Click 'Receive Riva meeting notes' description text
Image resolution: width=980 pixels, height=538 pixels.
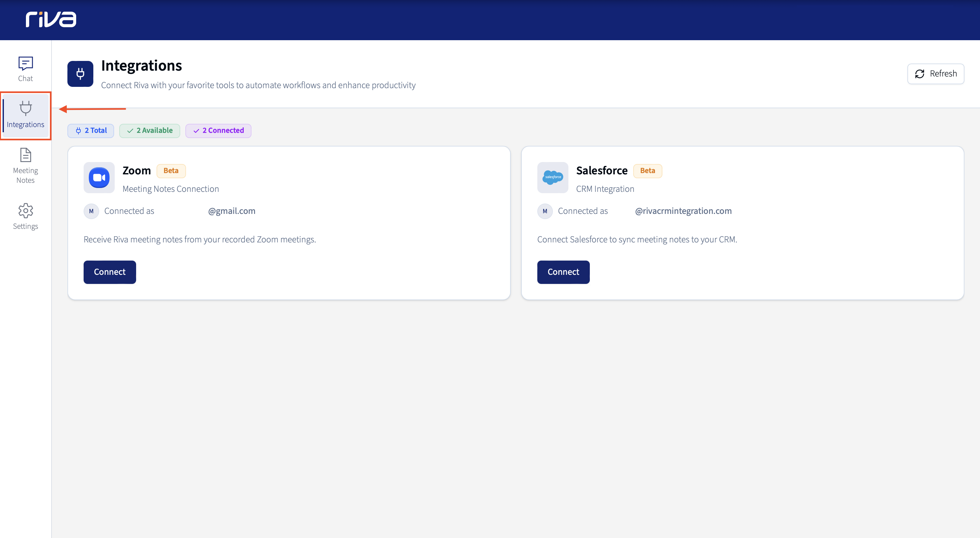pyautogui.click(x=200, y=239)
